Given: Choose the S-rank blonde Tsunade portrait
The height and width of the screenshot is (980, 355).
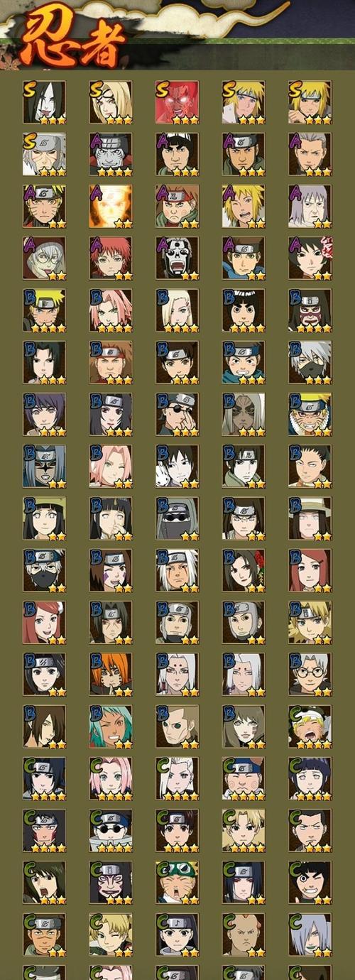Looking at the screenshot, I should pyautogui.click(x=111, y=102).
